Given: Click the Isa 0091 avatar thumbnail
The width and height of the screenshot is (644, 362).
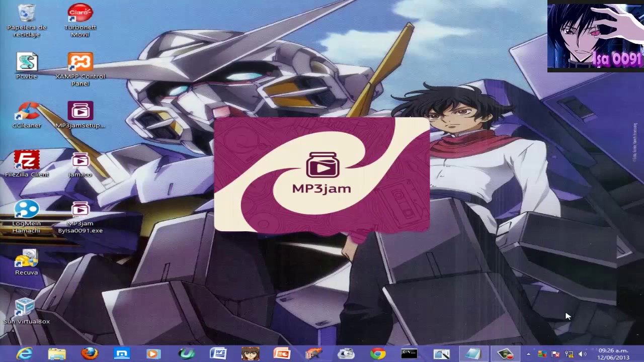Looking at the screenshot, I should coord(596,36).
